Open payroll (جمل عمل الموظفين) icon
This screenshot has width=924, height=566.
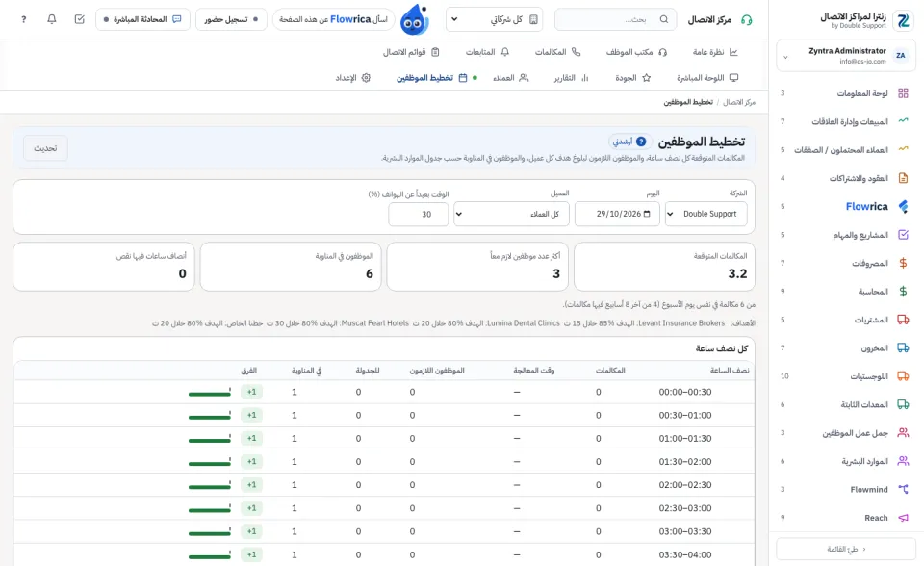pos(903,433)
